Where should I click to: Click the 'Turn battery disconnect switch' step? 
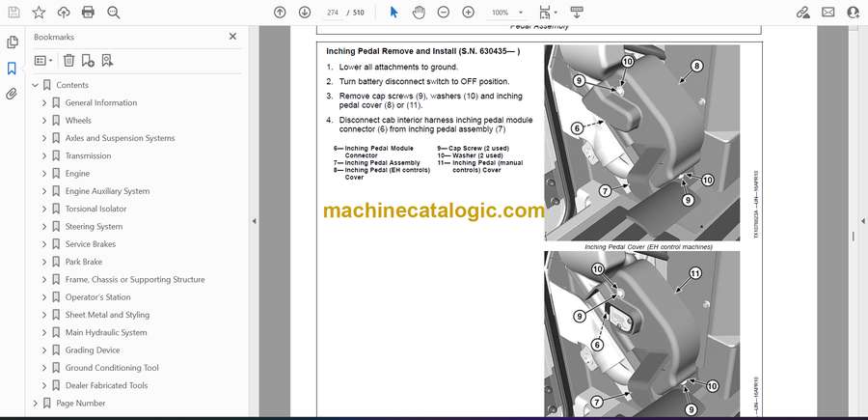pos(424,81)
